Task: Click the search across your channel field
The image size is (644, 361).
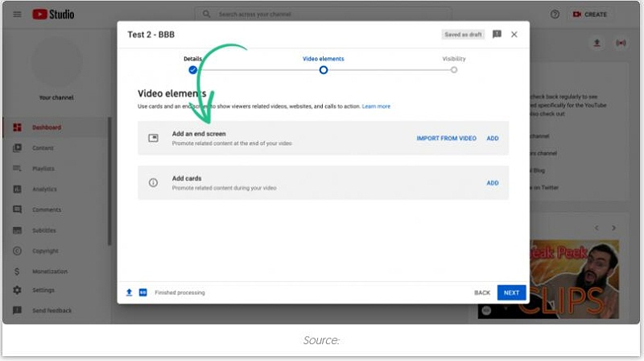Action: (x=322, y=15)
